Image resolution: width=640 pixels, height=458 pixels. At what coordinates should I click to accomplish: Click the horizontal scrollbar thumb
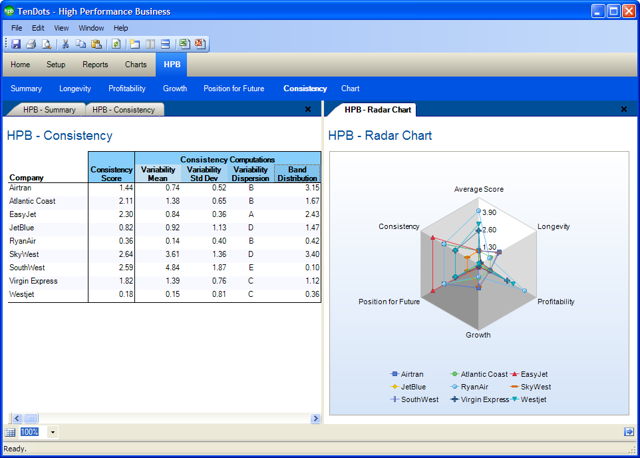click(x=31, y=418)
